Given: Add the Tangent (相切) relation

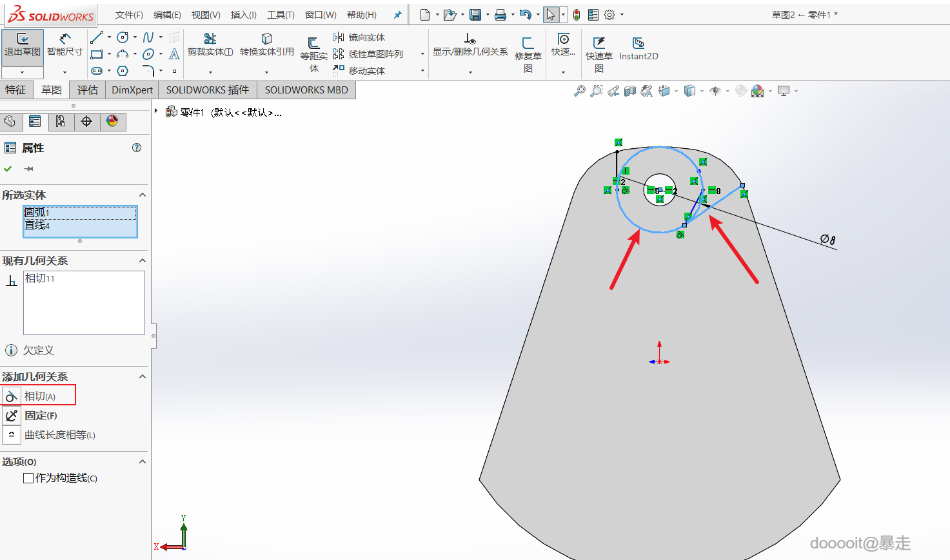Looking at the screenshot, I should [39, 396].
